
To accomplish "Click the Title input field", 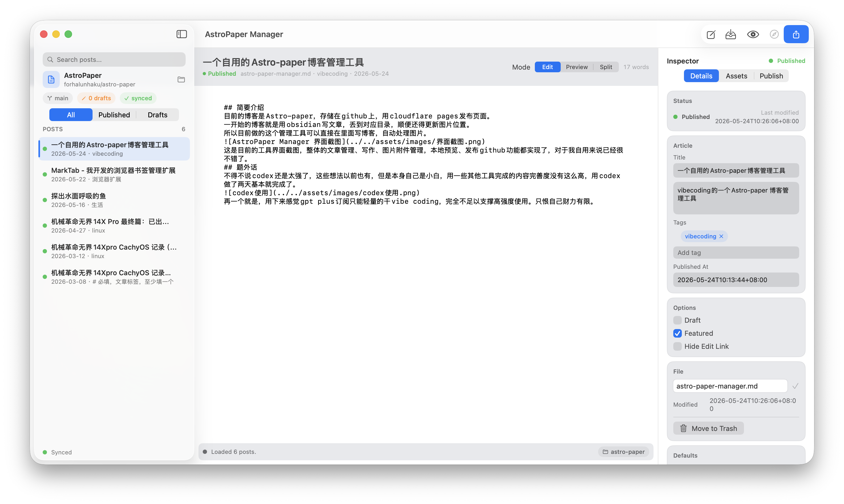I will click(736, 171).
